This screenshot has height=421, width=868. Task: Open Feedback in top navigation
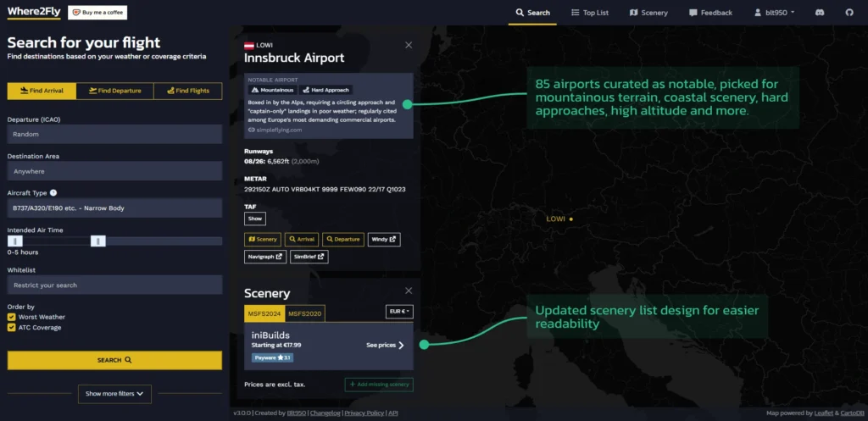click(x=710, y=12)
